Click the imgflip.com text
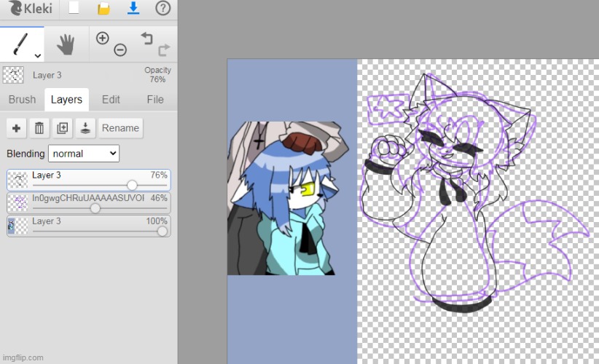The width and height of the screenshot is (599, 364). (23, 358)
